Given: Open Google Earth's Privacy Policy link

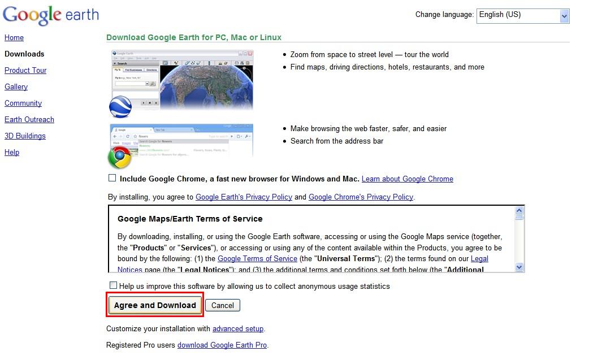Looking at the screenshot, I should point(244,197).
